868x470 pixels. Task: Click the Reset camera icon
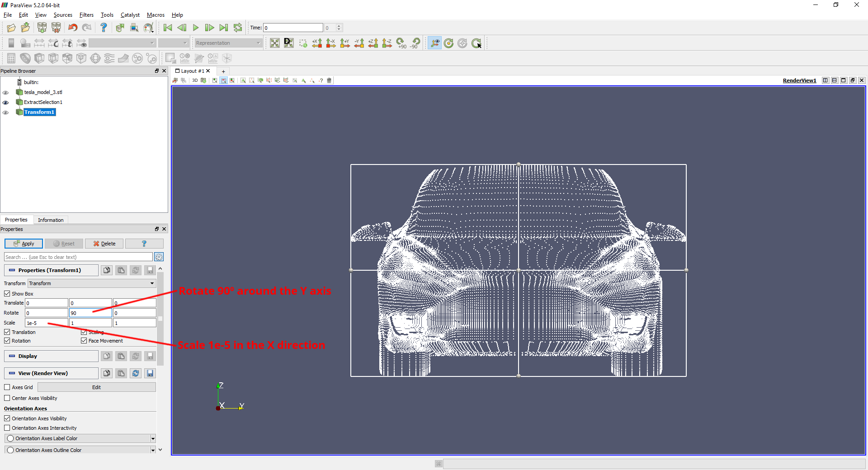(274, 43)
